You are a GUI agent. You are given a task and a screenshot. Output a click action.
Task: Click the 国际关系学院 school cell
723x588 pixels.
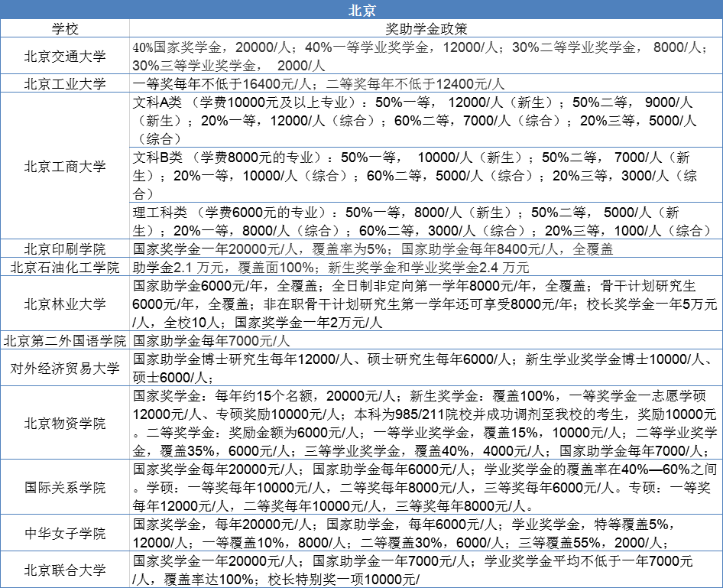pos(64,486)
